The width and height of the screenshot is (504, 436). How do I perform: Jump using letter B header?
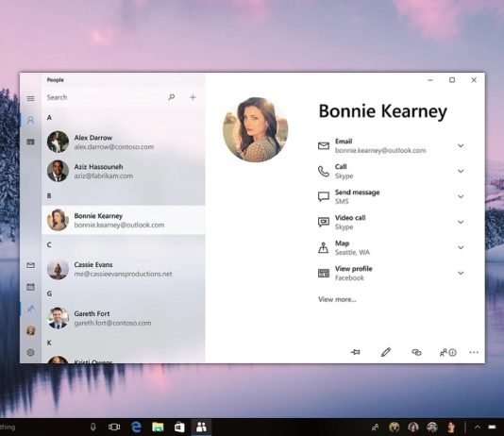(49, 195)
